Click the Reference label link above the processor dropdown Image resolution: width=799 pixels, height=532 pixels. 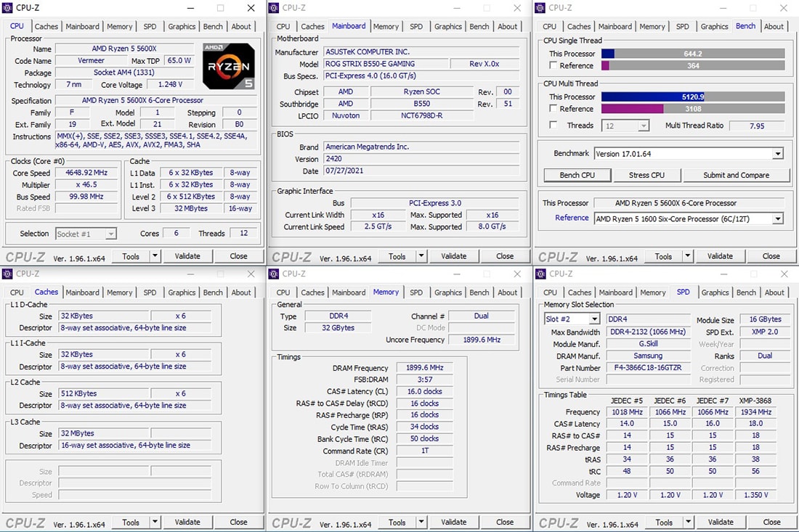(572, 218)
